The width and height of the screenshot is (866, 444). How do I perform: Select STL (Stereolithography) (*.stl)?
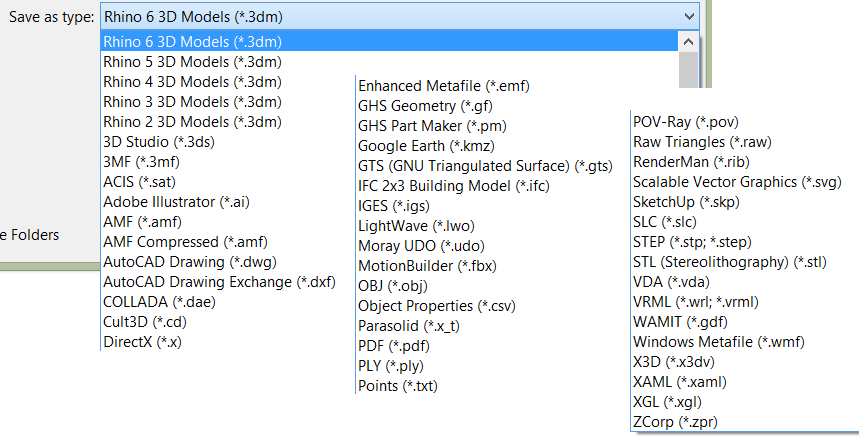point(730,262)
